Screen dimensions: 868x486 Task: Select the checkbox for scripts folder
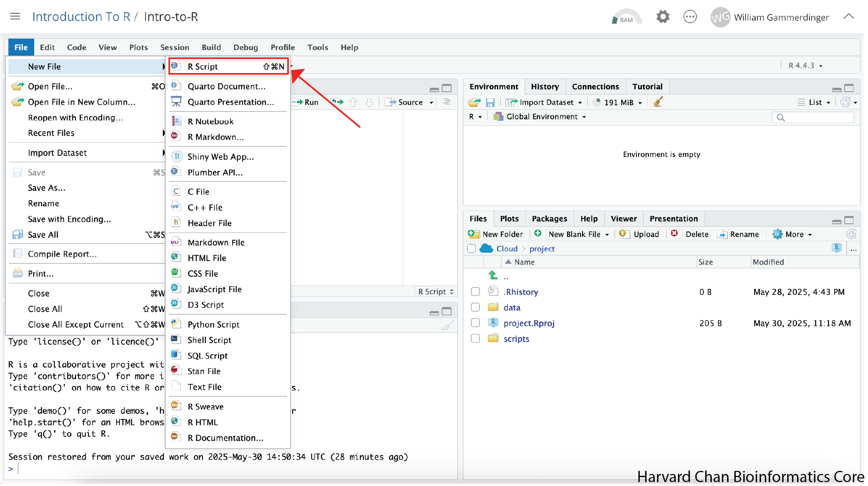tap(475, 339)
